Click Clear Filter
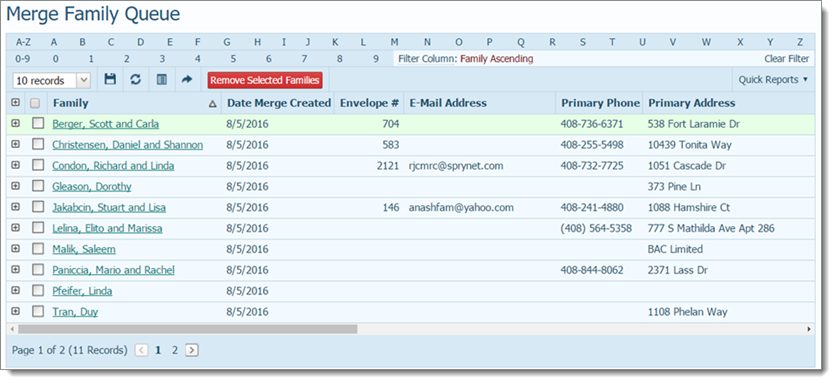This screenshot has height=383, width=835. tap(787, 59)
